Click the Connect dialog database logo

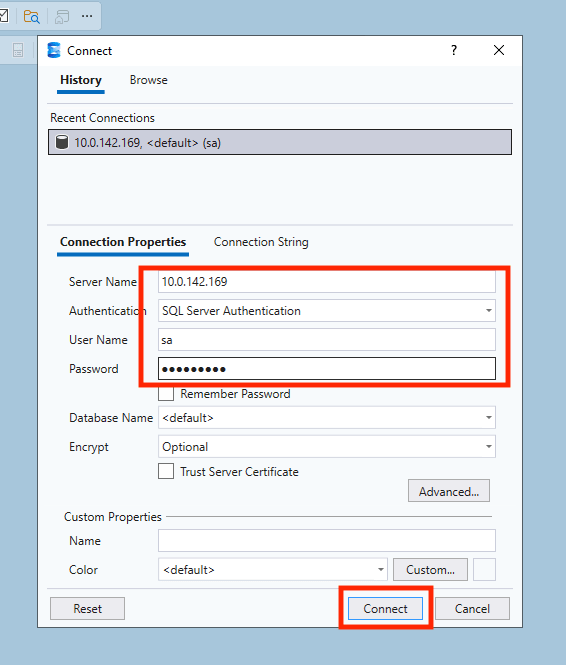pyautogui.click(x=54, y=50)
